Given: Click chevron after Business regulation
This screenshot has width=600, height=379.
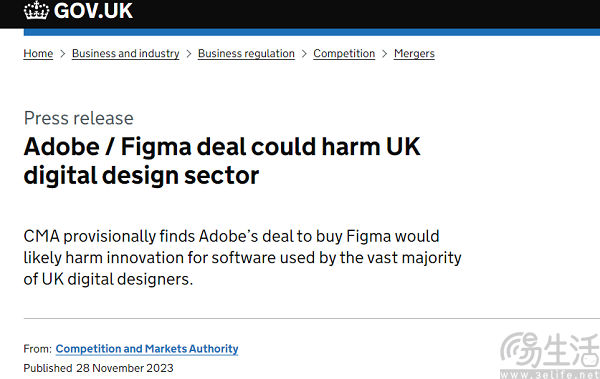Looking at the screenshot, I should coord(304,54).
